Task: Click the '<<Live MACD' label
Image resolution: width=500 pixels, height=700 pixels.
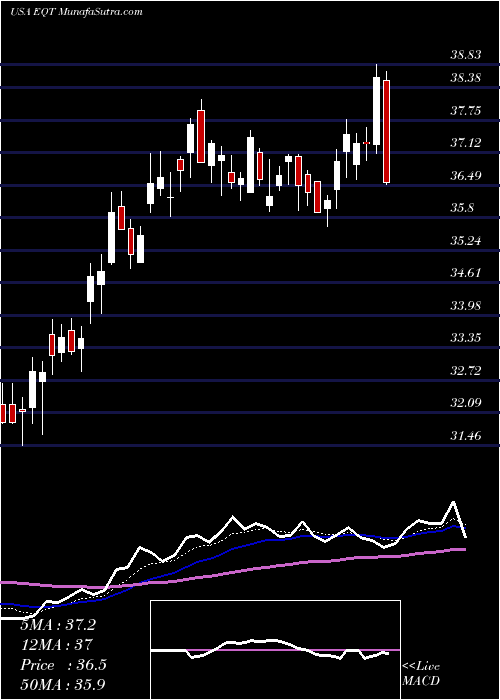Action: coord(421,674)
